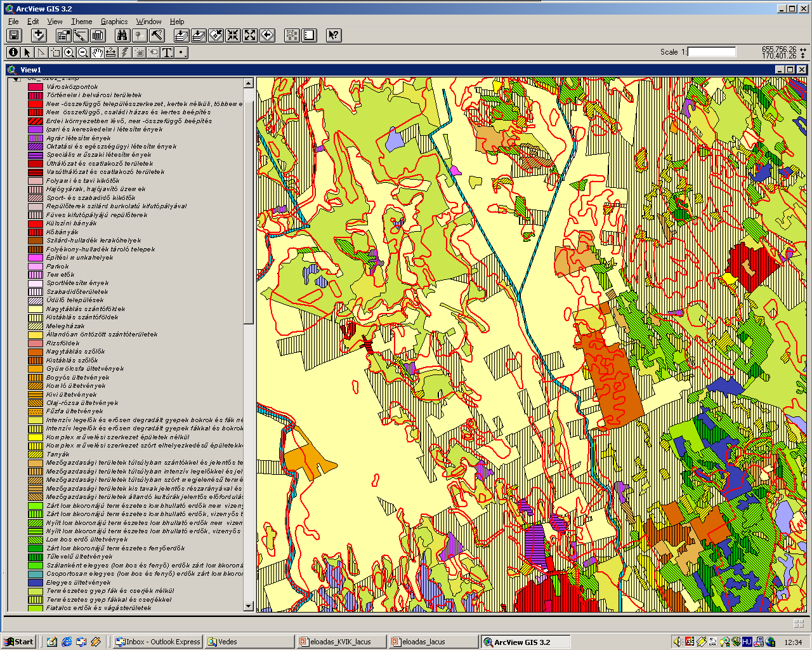Click Select Features Using Graphic button

(x=292, y=36)
